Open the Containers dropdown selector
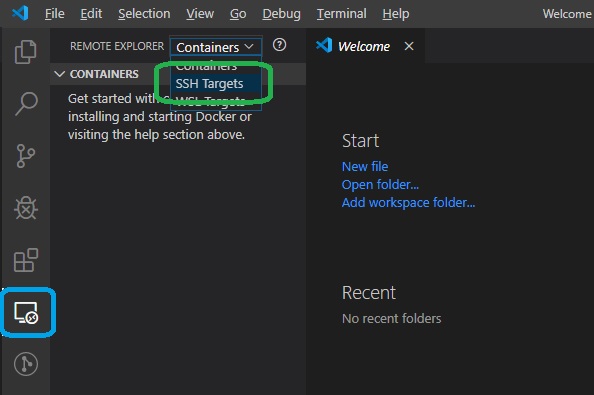Screen dimensions: 594x395 [x=215, y=47]
